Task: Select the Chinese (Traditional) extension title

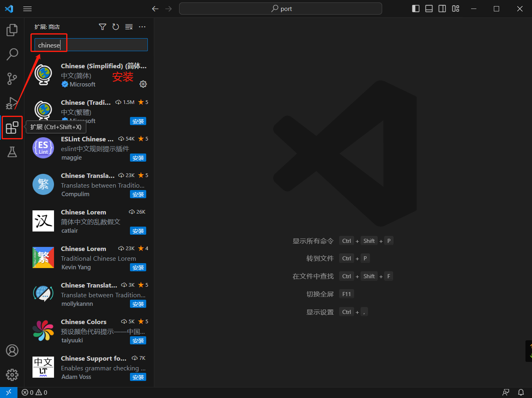Action: 86,102
